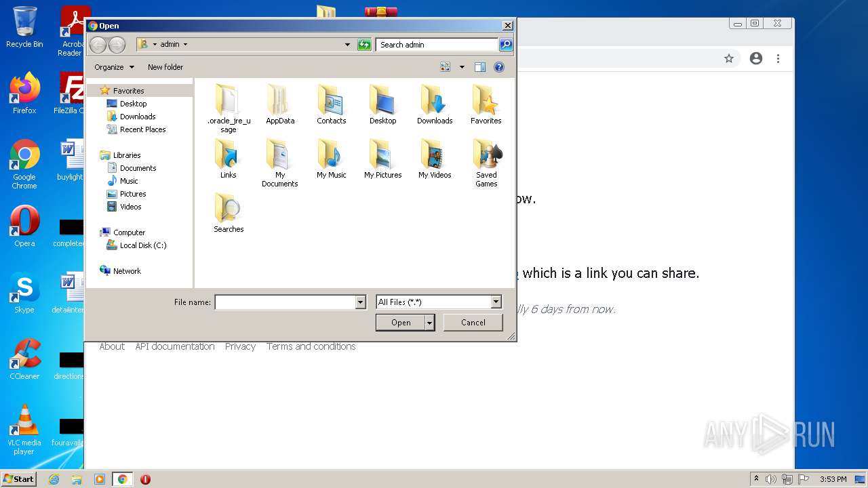Open the All Files type filter
Viewport: 868px width, 488px height.
tap(439, 302)
